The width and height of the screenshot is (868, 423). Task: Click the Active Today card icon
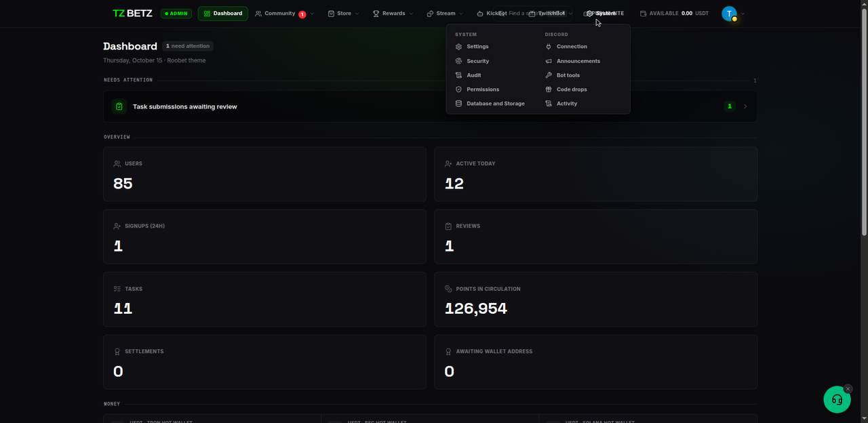pyautogui.click(x=448, y=163)
